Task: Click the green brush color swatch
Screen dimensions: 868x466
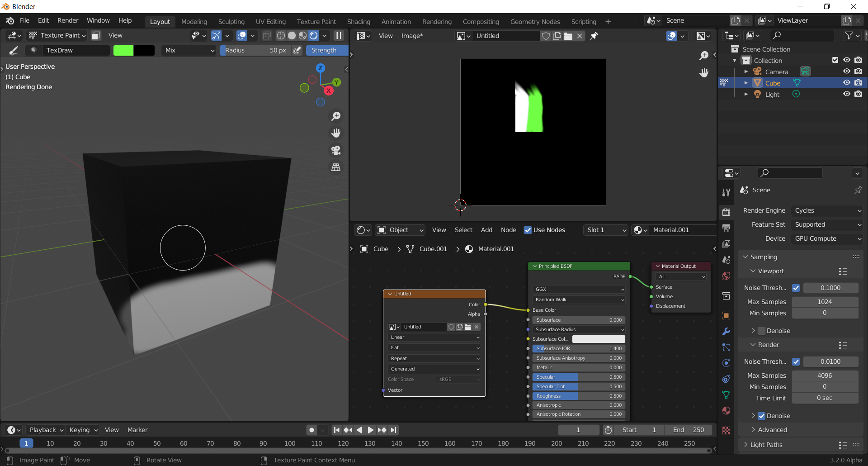Action: pos(123,50)
